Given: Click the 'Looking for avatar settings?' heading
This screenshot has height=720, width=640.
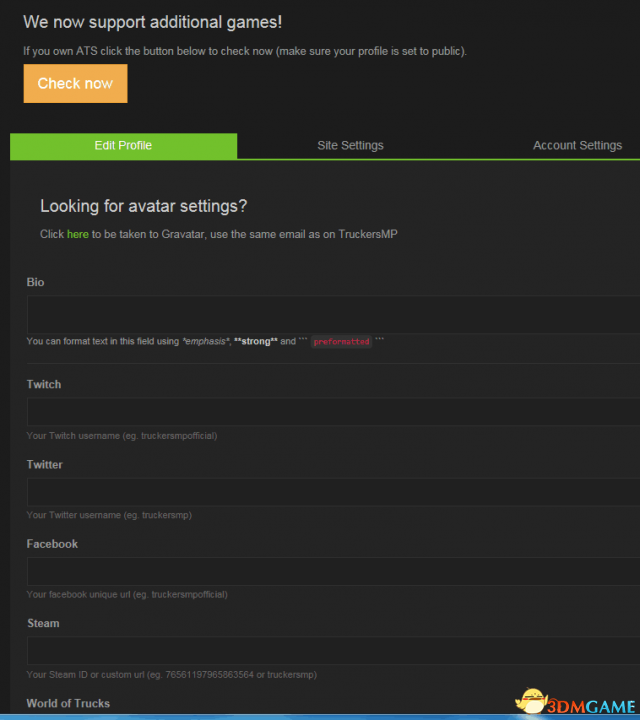Looking at the screenshot, I should point(143,206).
